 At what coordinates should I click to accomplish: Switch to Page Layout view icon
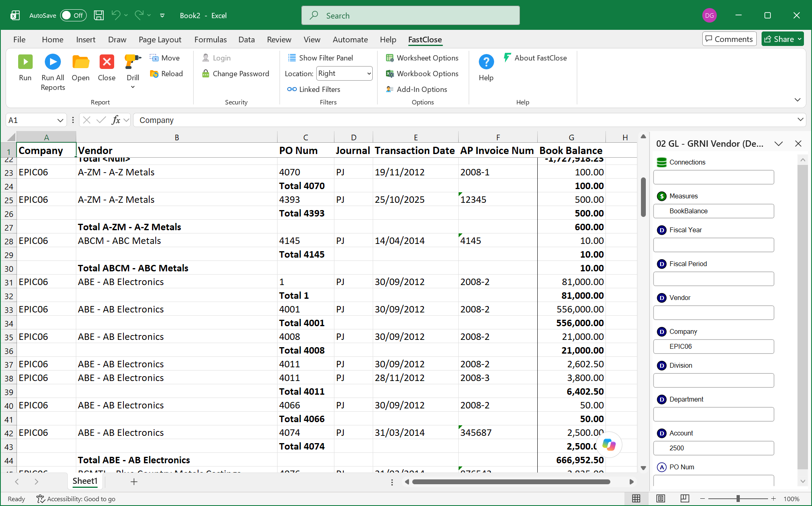660,499
